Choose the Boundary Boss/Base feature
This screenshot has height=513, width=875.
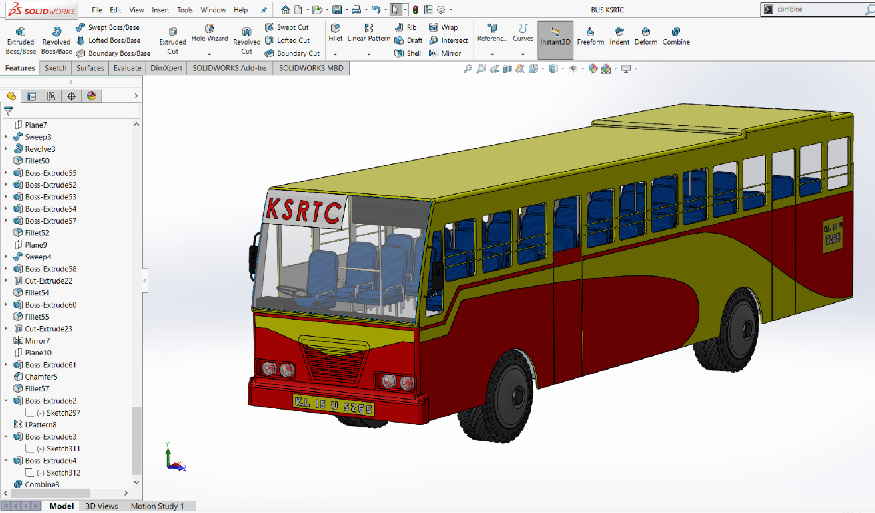113,53
